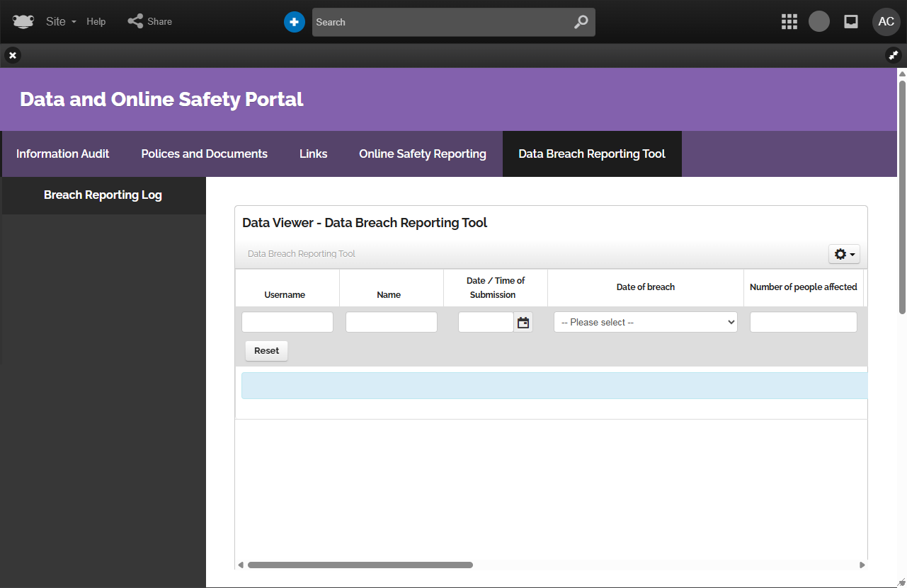
Task: Click the Help link in top bar
Action: pyautogui.click(x=96, y=21)
